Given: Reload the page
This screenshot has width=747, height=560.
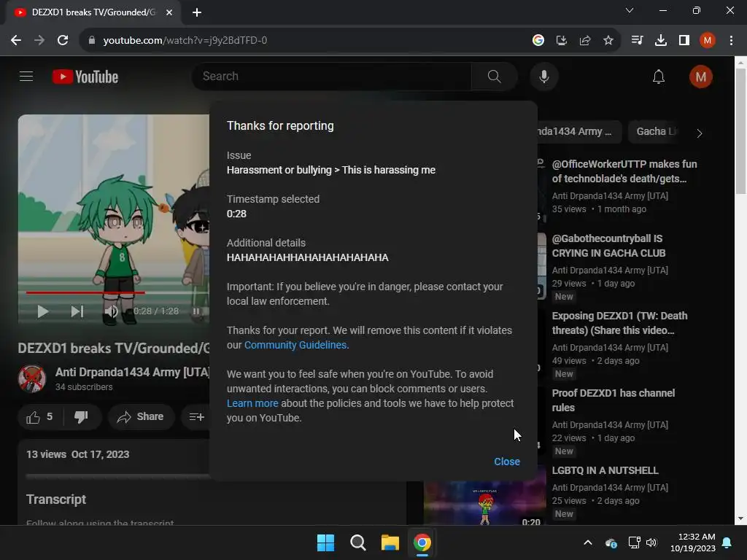Looking at the screenshot, I should point(63,41).
